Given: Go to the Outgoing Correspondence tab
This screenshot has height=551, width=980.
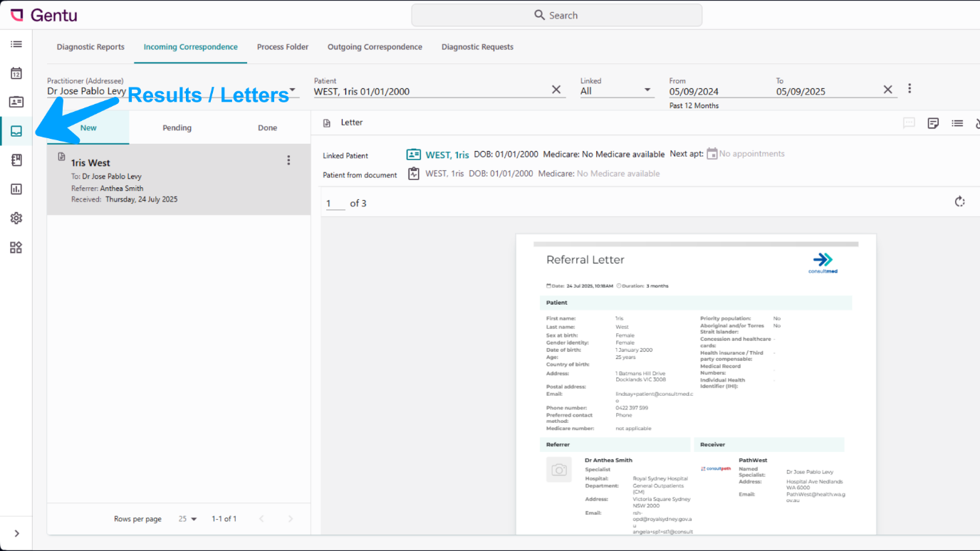Looking at the screenshot, I should 375,47.
